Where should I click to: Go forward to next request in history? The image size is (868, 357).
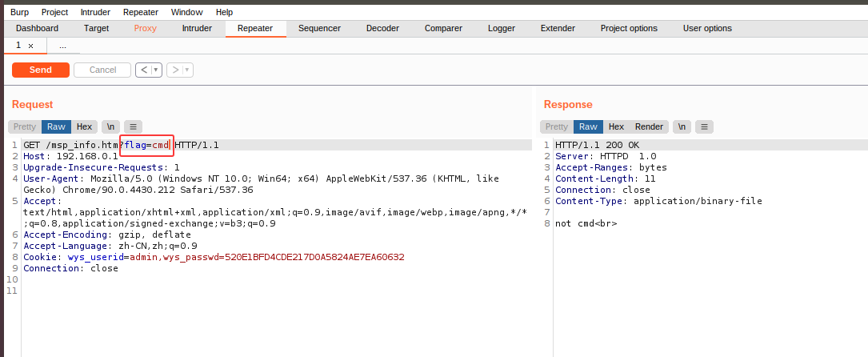click(175, 70)
